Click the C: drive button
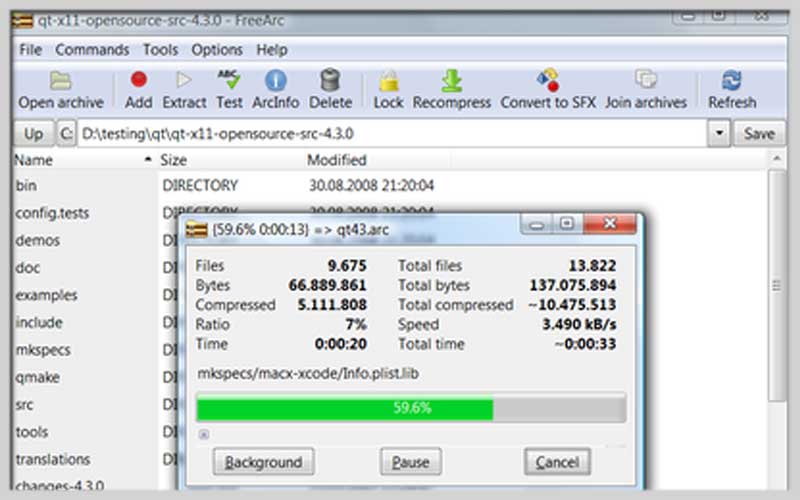This screenshot has height=500, width=800. tap(66, 134)
